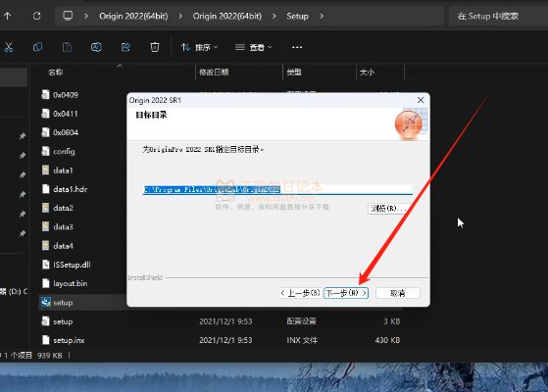Click the data1.hdr file icon
Viewport: 548px width, 392px height.
(x=46, y=189)
